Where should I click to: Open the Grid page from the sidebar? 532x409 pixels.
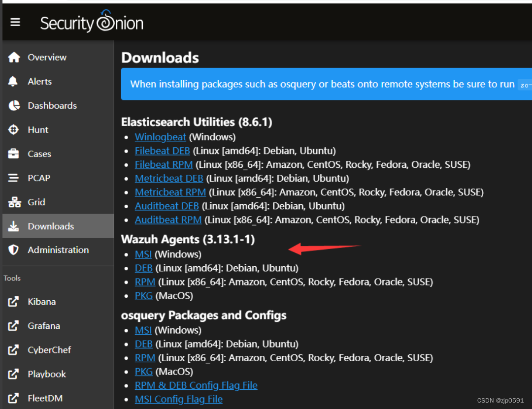click(15, 202)
